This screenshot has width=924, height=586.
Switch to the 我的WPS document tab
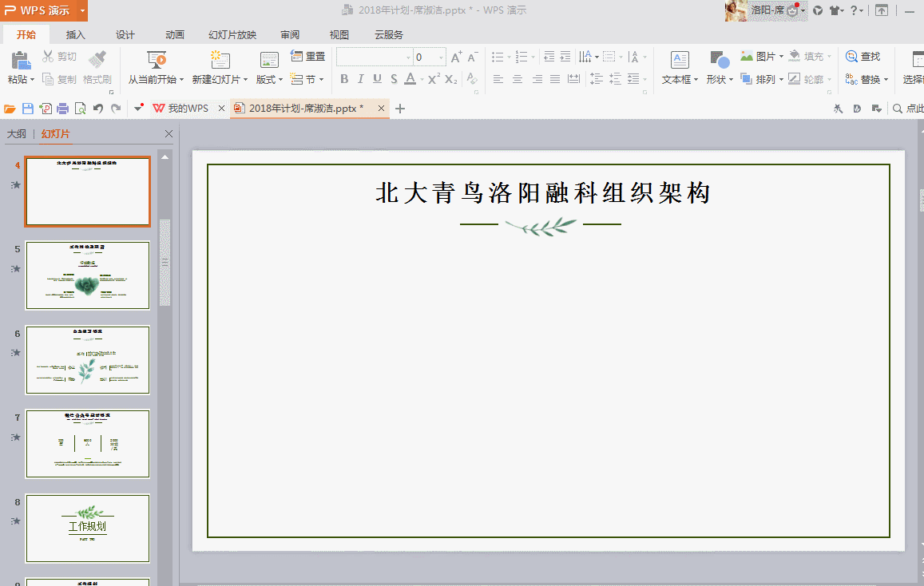pos(188,109)
